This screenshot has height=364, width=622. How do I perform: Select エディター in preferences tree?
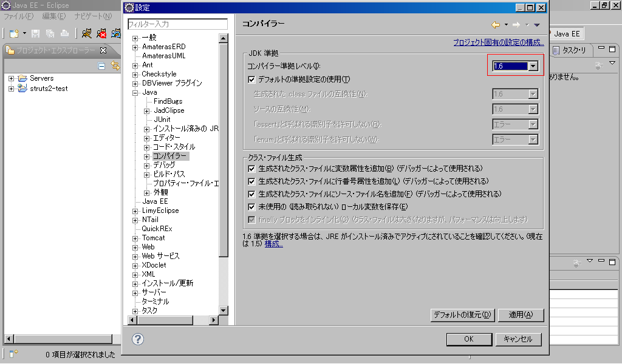pos(166,138)
